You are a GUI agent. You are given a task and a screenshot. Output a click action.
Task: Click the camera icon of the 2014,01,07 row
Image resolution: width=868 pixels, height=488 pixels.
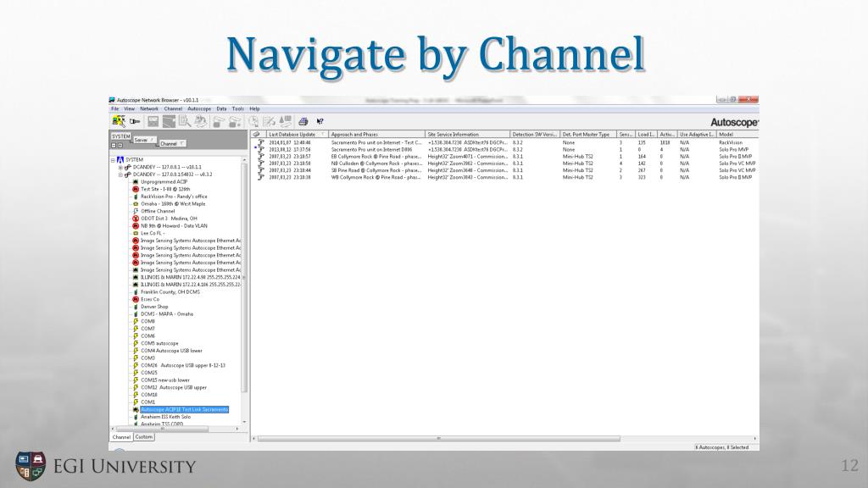click(260, 142)
